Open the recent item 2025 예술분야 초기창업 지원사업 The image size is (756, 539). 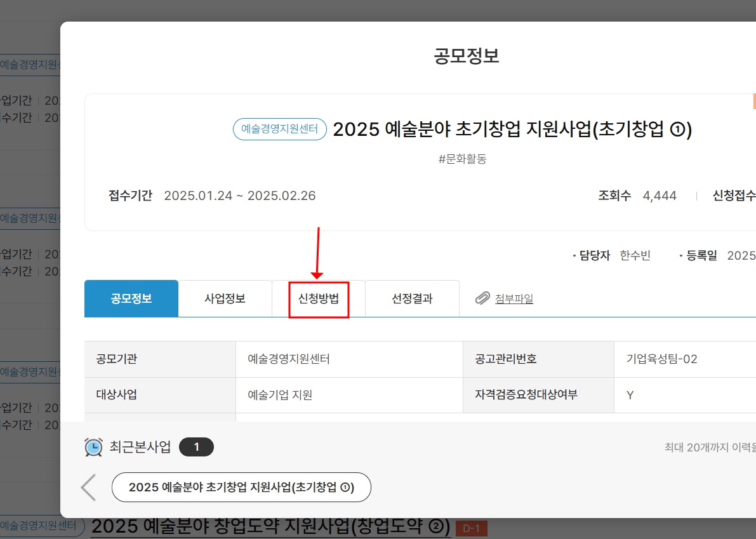[x=241, y=488]
